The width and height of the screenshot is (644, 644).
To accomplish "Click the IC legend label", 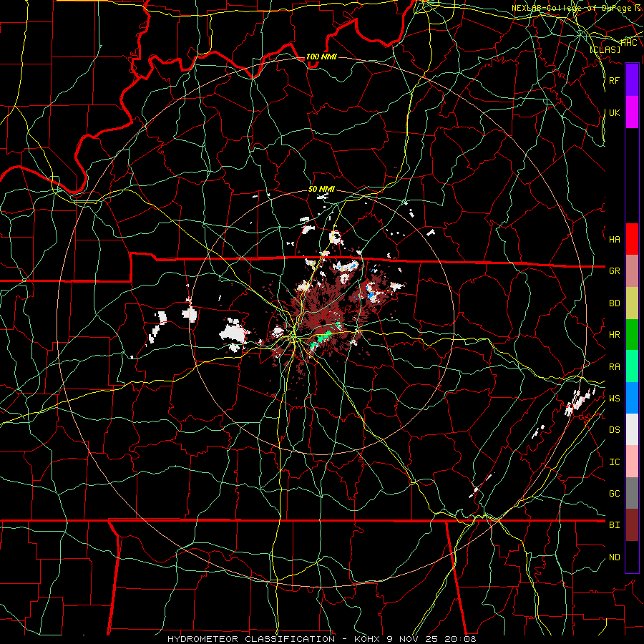I will tap(614, 462).
